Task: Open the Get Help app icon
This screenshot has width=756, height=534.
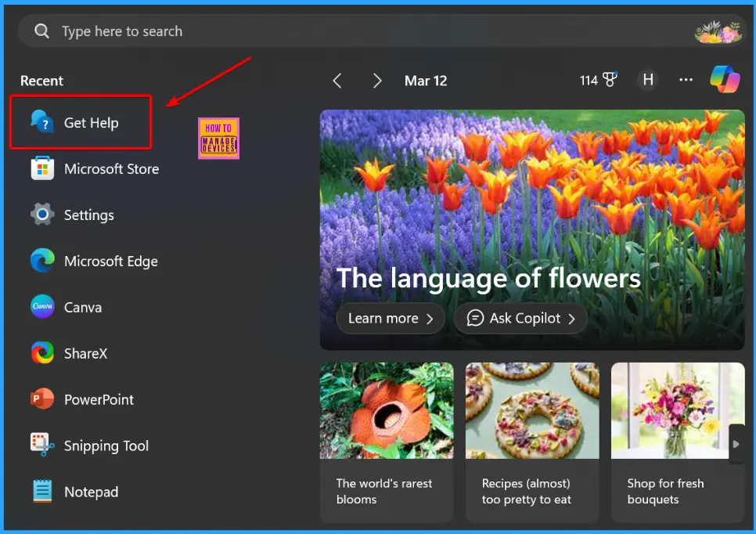Action: tap(42, 122)
